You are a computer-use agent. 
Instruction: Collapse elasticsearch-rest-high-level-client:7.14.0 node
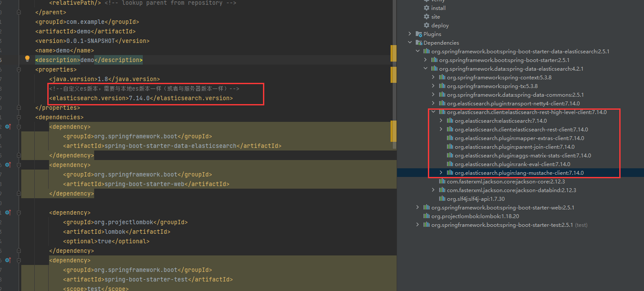[433, 112]
